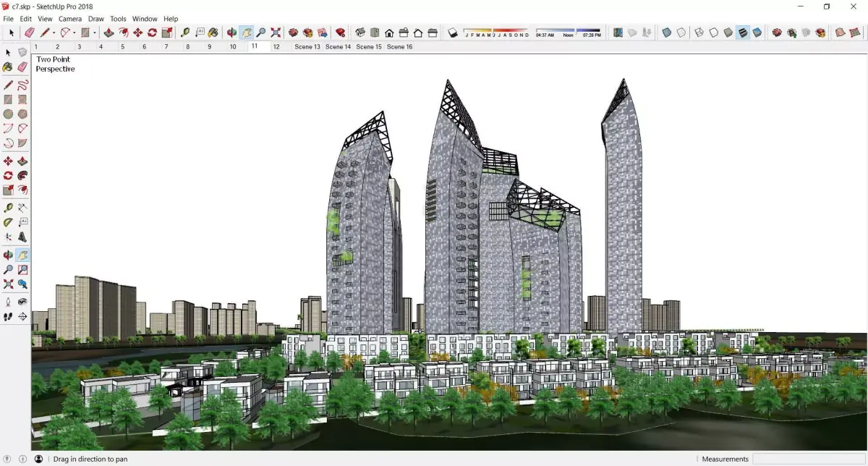Image resolution: width=868 pixels, height=466 pixels.
Task: Activate the Follow Me tool
Action: pos(22,176)
